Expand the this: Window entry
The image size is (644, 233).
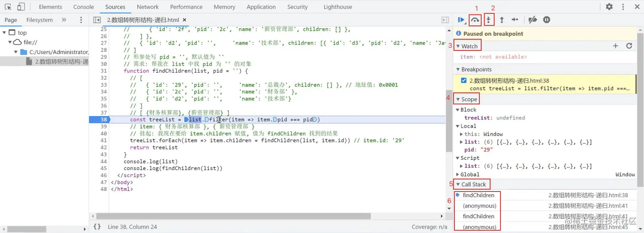tap(462, 134)
